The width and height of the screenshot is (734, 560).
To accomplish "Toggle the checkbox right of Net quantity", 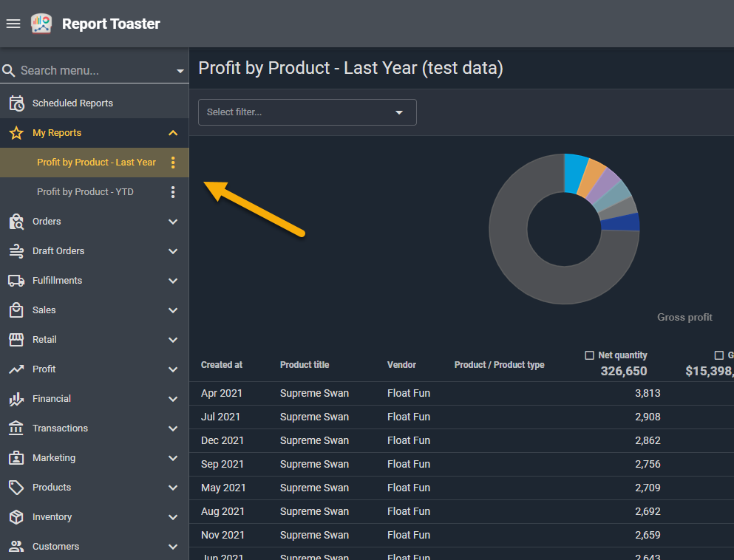I will click(x=718, y=355).
